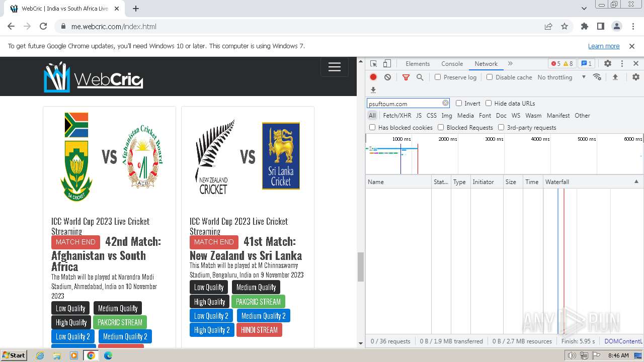
Task: Enable Preserve log checkbox
Action: click(438, 77)
